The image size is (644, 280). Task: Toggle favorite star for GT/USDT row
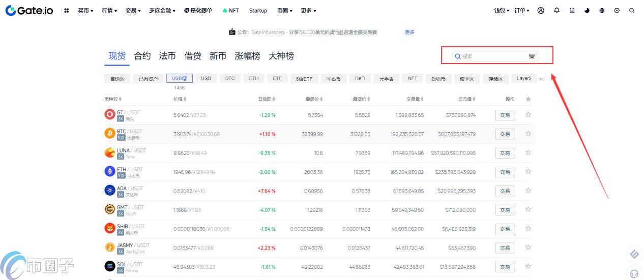pos(528,115)
